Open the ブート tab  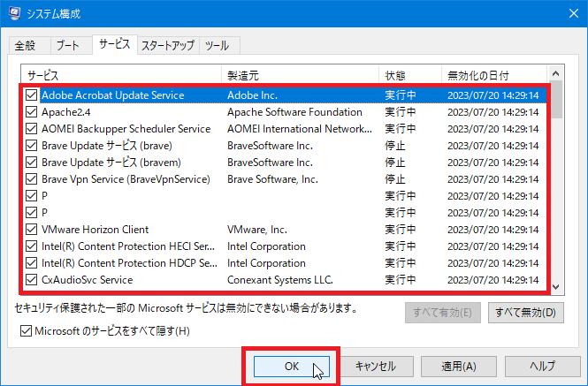(67, 45)
